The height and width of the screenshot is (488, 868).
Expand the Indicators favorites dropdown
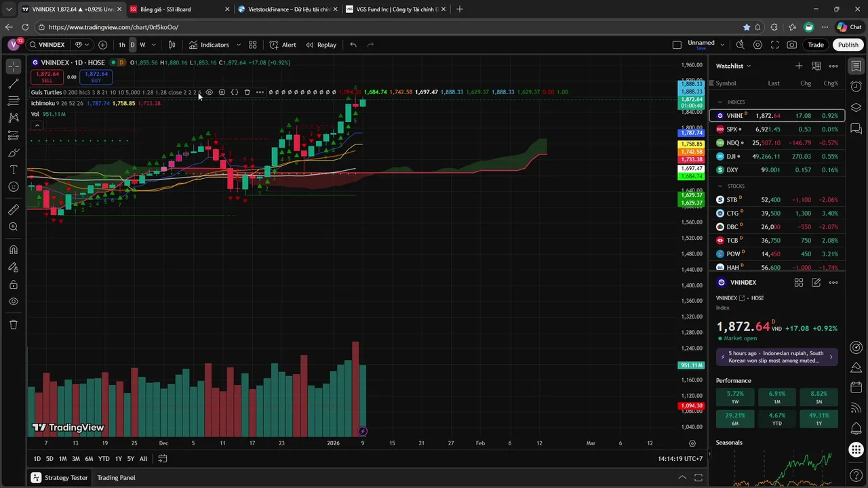click(238, 45)
